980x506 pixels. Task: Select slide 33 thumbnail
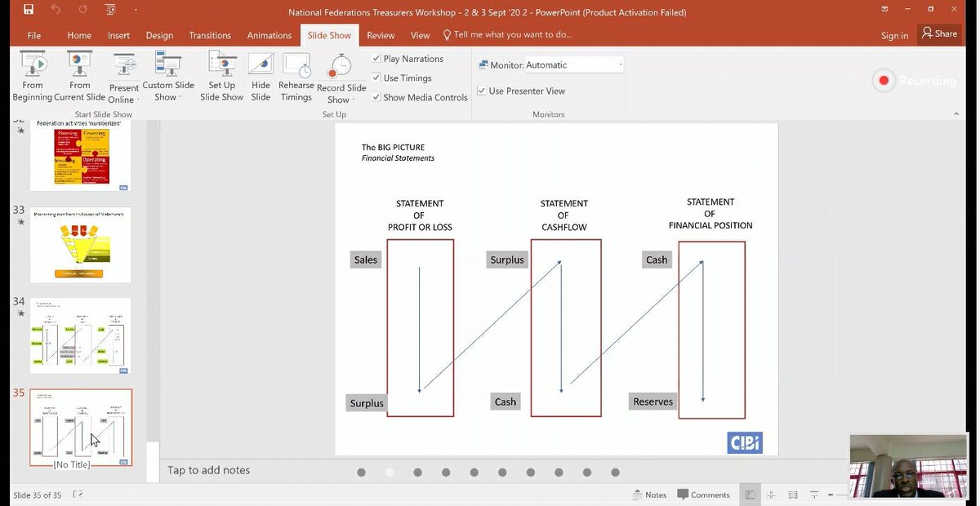pyautogui.click(x=80, y=245)
